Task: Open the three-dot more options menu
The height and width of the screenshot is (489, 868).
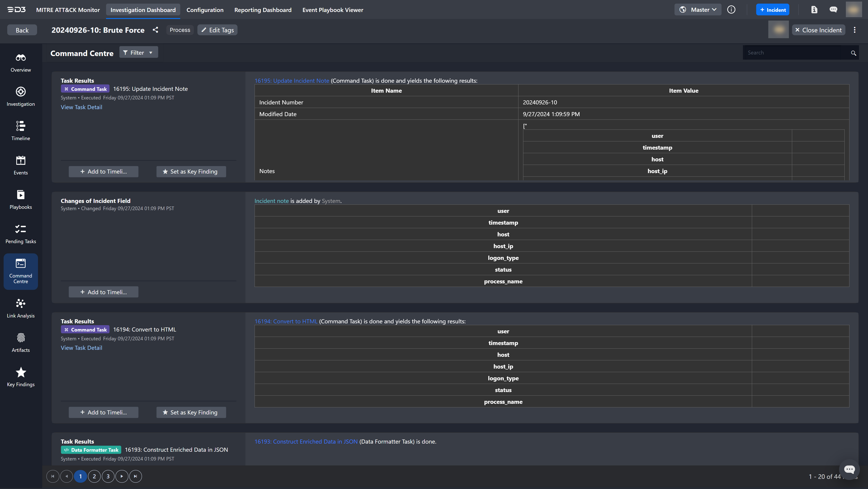Action: [x=854, y=30]
